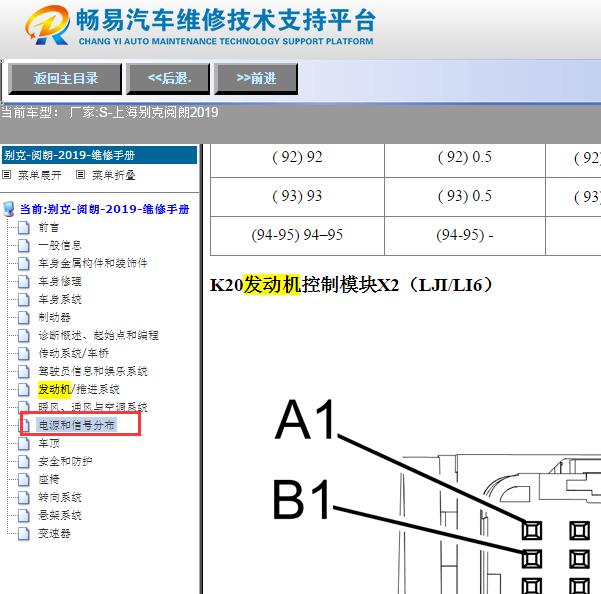
Task: Open root node 当前:别克-阅朗-2019-维修手册
Action: (104, 209)
